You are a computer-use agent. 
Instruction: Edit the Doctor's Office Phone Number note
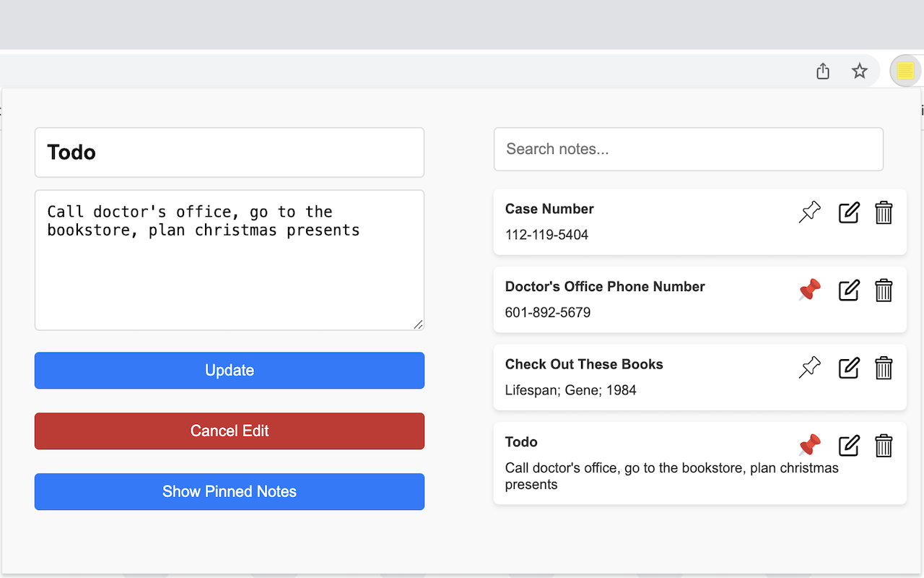point(849,290)
